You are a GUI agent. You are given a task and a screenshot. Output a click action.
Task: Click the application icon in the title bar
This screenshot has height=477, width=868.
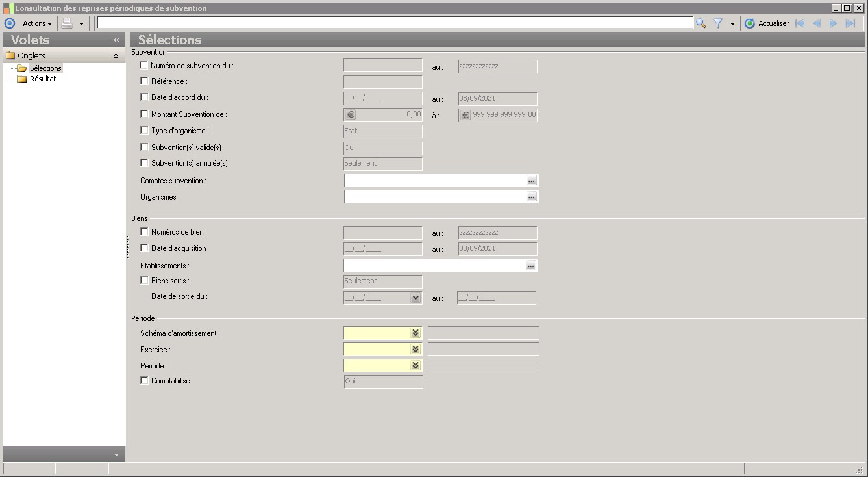tap(8, 8)
